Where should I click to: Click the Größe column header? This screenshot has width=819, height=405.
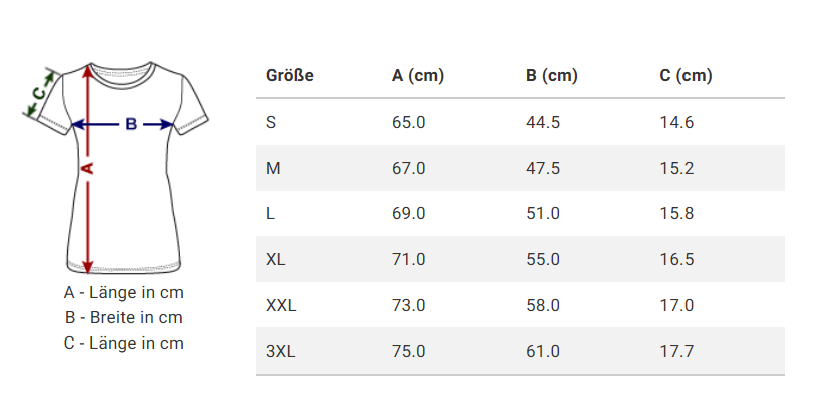[290, 76]
